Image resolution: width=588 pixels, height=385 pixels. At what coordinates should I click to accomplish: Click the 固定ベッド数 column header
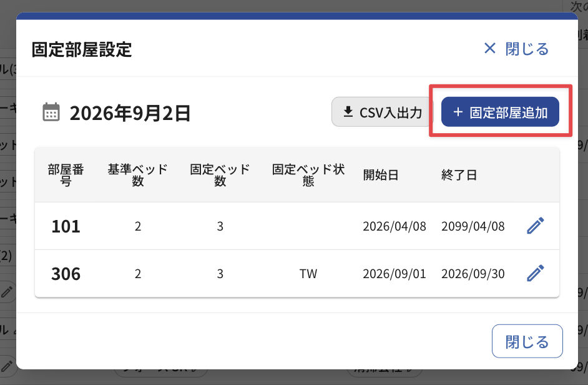point(220,175)
